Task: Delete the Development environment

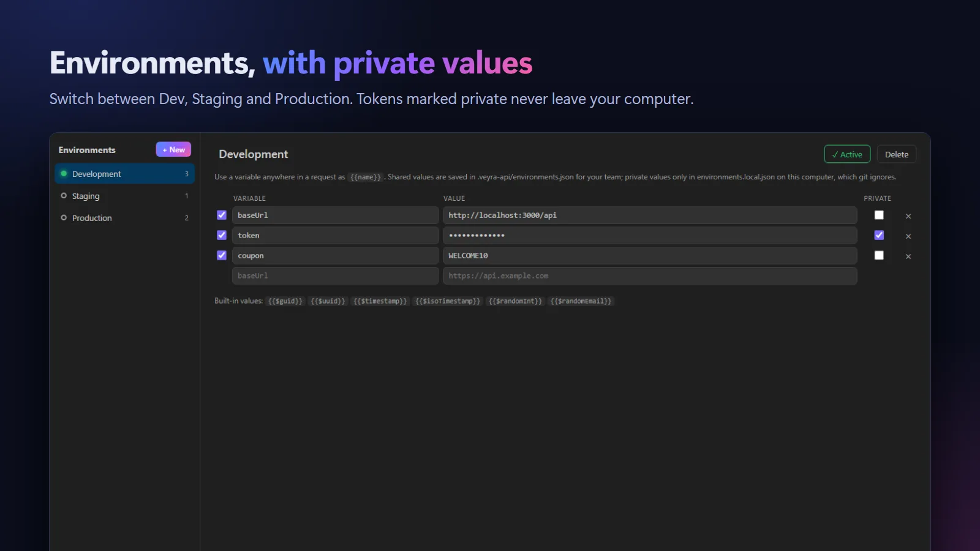Action: point(897,154)
